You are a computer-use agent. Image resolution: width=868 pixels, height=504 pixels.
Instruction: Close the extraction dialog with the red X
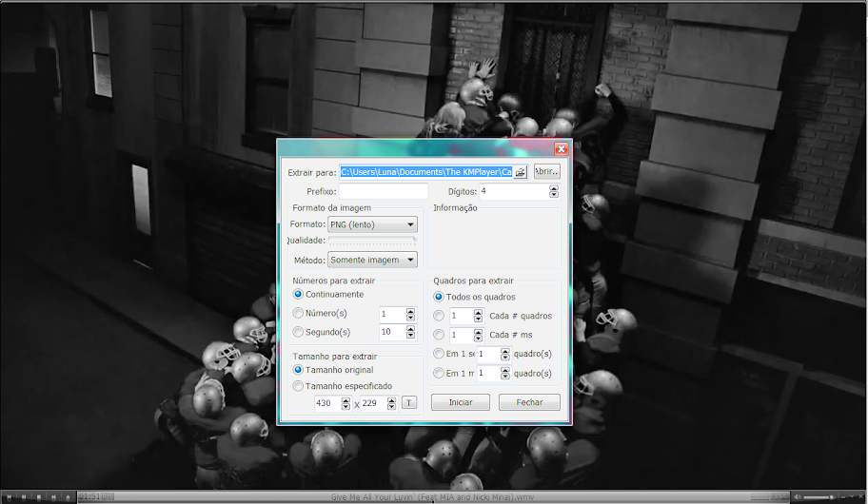pyautogui.click(x=561, y=148)
